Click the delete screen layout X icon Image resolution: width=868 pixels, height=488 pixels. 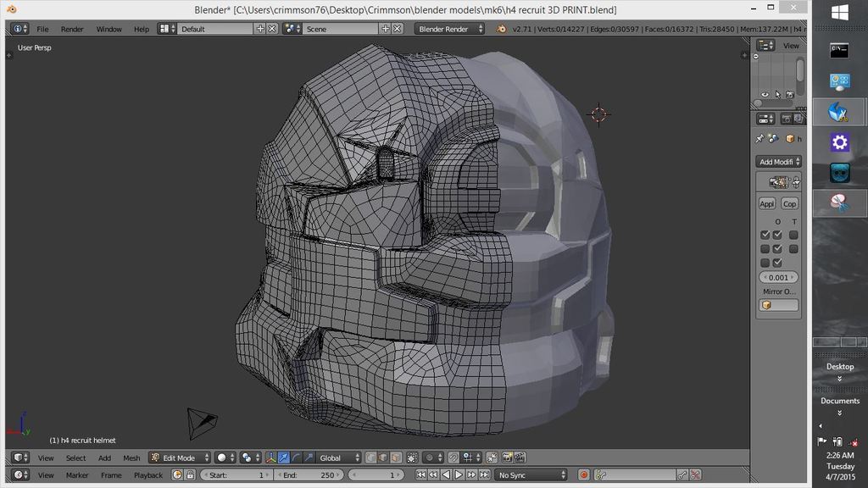pos(272,29)
